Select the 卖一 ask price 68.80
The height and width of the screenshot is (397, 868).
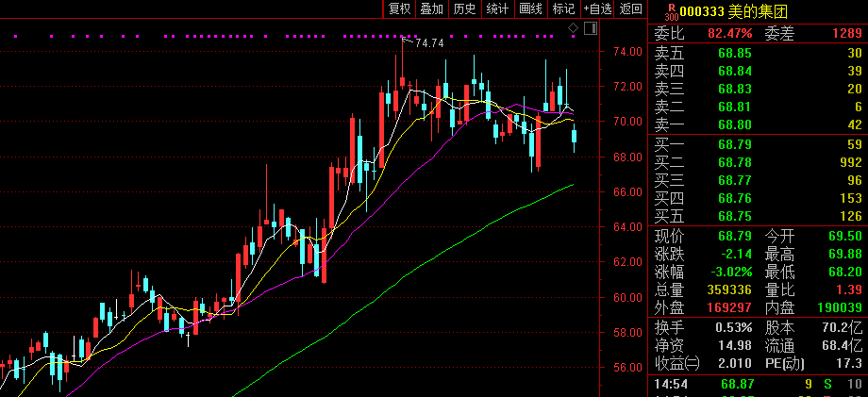734,124
